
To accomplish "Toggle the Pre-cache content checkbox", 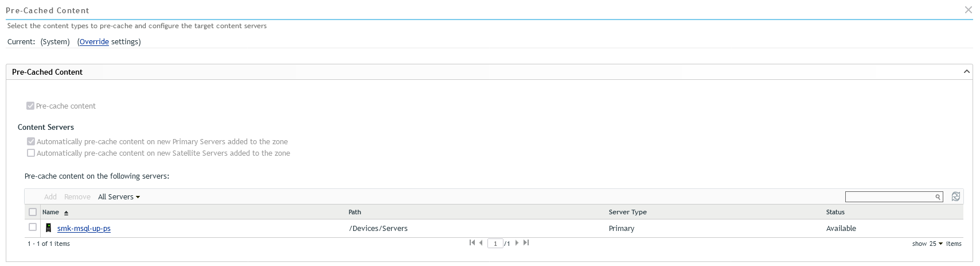I will 30,106.
